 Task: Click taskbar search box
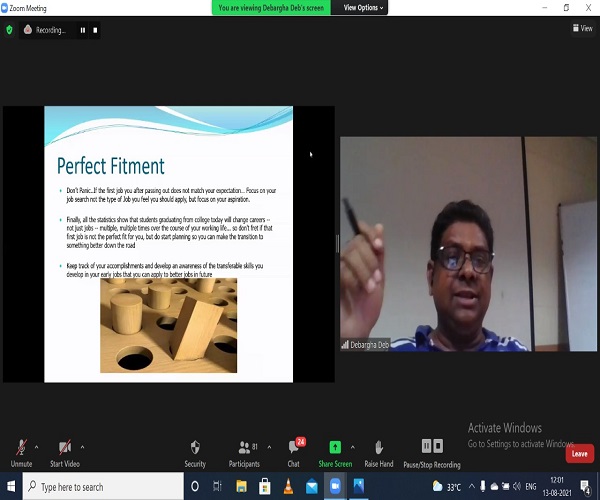tap(103, 487)
